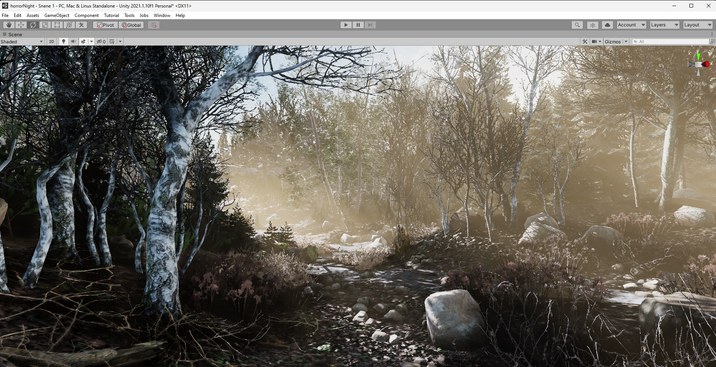
Task: Step one frame forward
Action: coord(370,25)
